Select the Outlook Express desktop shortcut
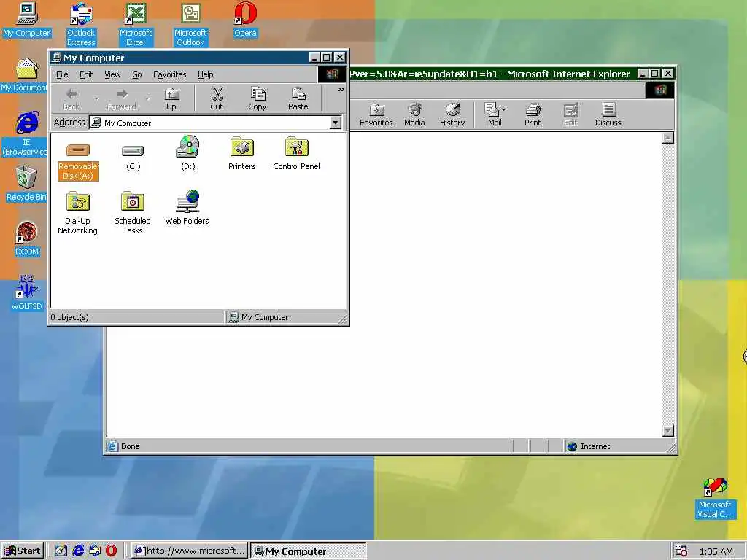 click(x=81, y=25)
